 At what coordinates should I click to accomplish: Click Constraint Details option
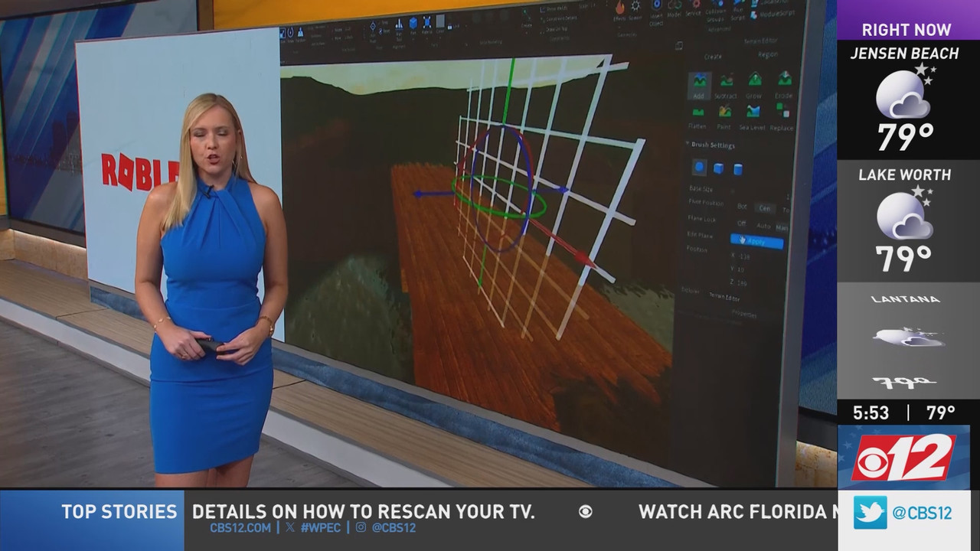click(x=560, y=18)
